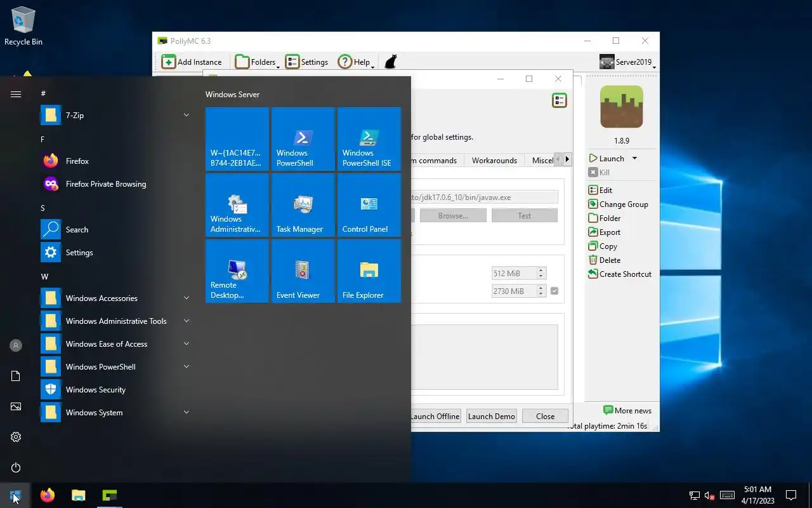Viewport: 812px width, 508px height.
Task: Open the Control Panel tile
Action: point(369,205)
